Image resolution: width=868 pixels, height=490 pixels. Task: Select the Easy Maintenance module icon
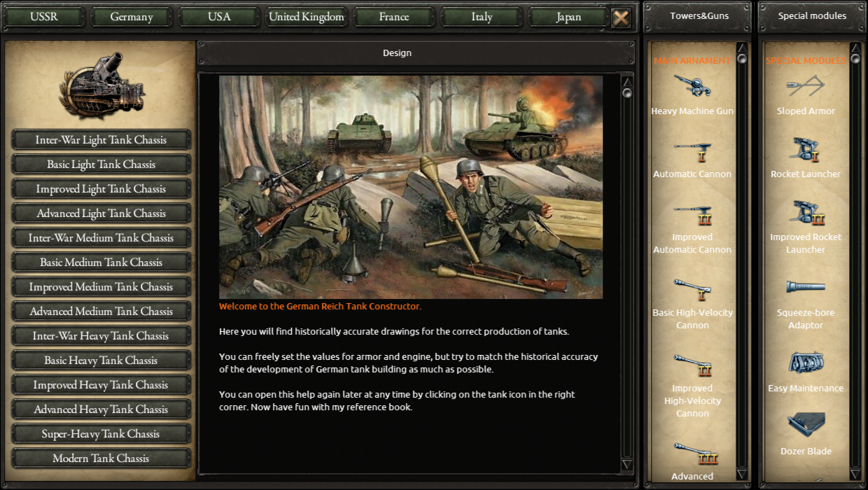click(806, 363)
